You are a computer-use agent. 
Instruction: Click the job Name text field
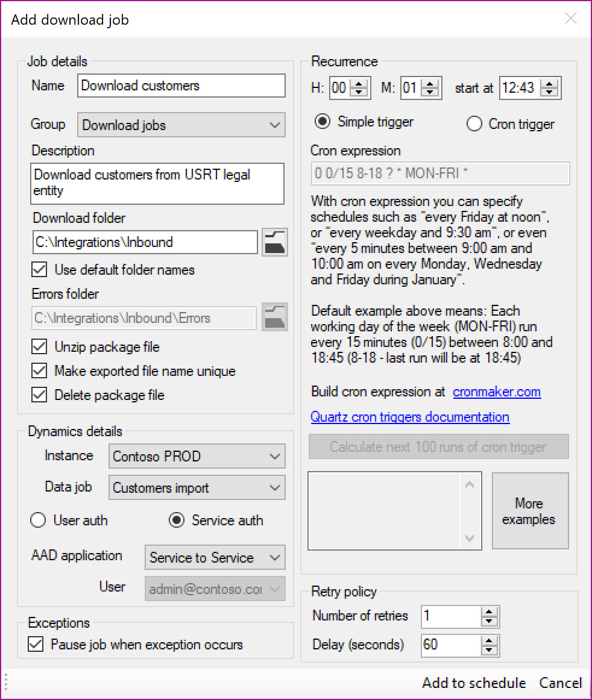tap(181, 86)
